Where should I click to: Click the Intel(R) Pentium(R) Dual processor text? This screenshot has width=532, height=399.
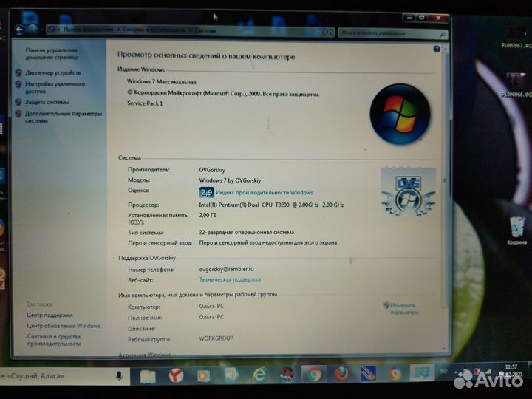pos(271,205)
